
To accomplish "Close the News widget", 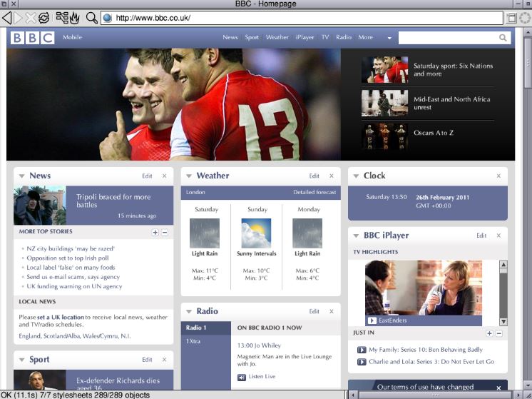I will tap(164, 176).
